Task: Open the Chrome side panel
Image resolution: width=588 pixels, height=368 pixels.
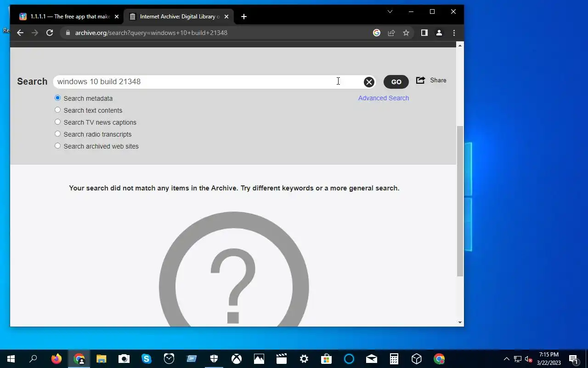Action: click(424, 33)
